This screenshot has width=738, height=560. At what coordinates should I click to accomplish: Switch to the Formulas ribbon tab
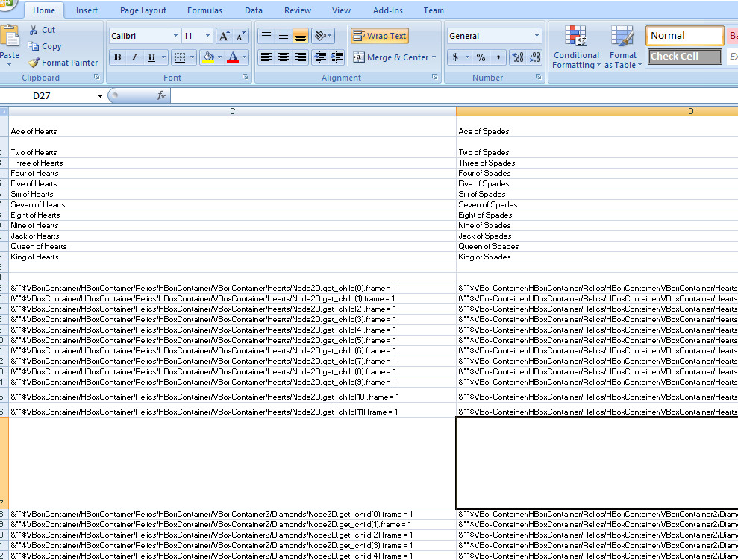[204, 10]
